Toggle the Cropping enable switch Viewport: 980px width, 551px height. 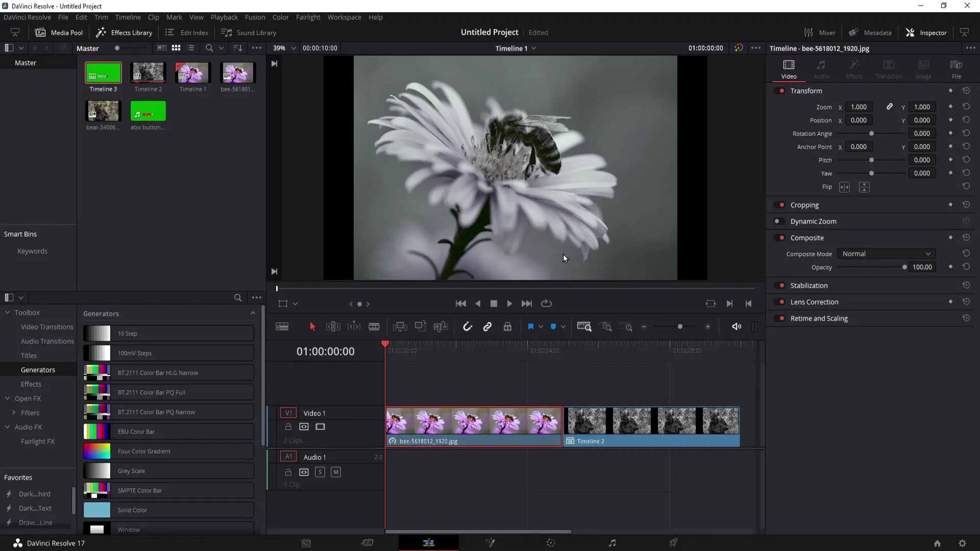pos(780,205)
